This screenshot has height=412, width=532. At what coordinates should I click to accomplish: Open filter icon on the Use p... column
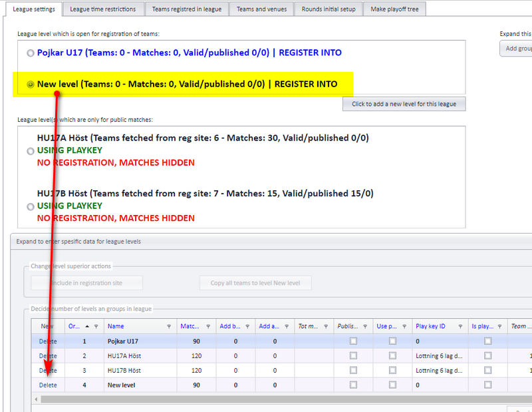[x=404, y=326]
